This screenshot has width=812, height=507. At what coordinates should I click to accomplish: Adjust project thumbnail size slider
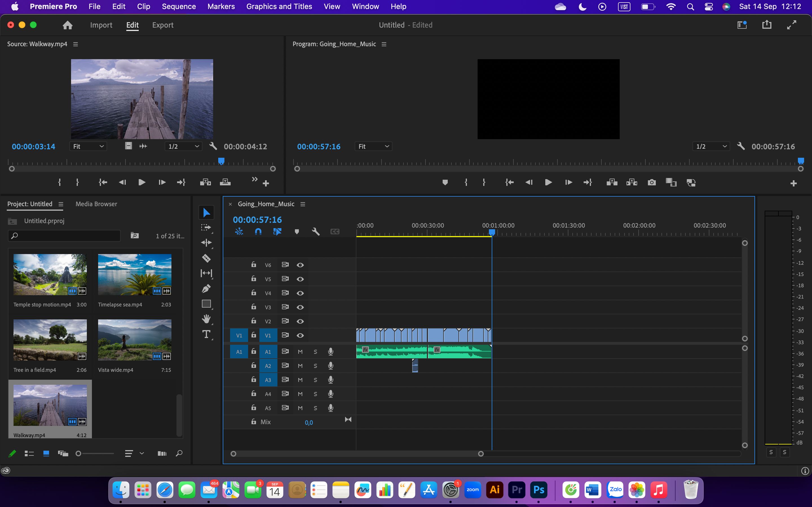point(96,454)
